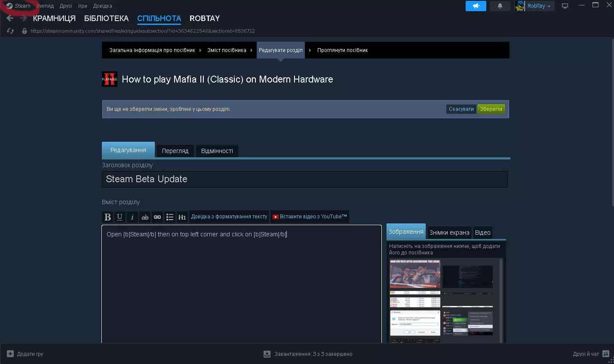Click the image gallery scrollbar
Screen dimensions: 614x364
click(500, 300)
